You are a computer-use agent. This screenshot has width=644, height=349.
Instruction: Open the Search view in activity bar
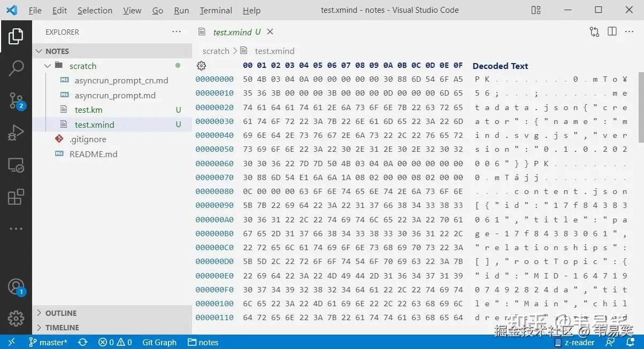coord(16,68)
